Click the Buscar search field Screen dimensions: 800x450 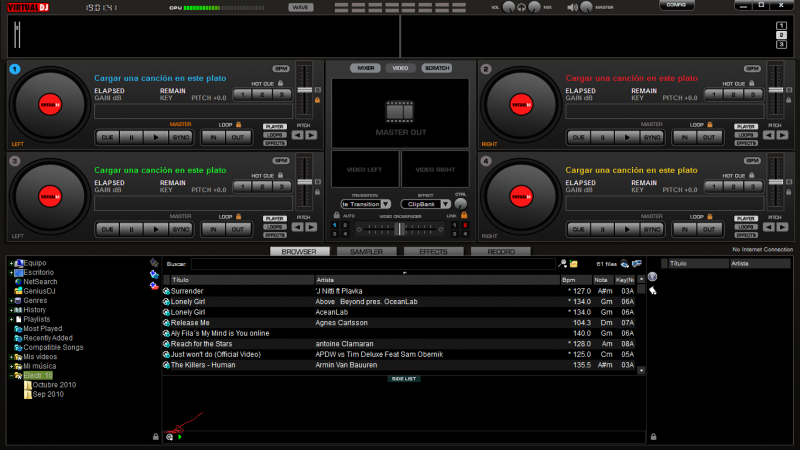click(x=372, y=263)
